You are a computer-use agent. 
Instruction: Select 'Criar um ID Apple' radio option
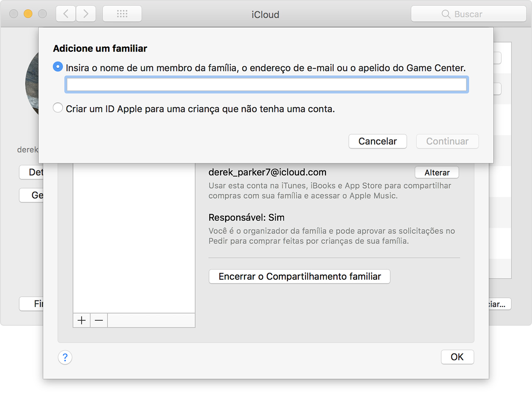[58, 108]
